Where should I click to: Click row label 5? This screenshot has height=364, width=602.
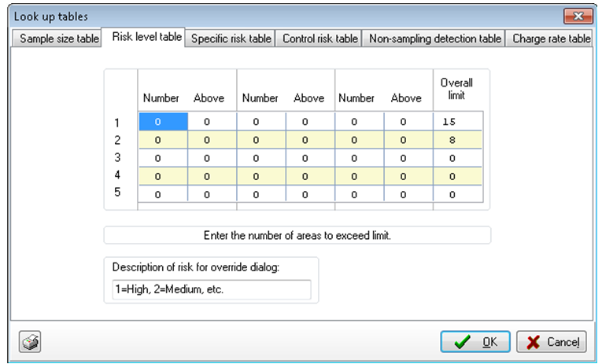117,192
